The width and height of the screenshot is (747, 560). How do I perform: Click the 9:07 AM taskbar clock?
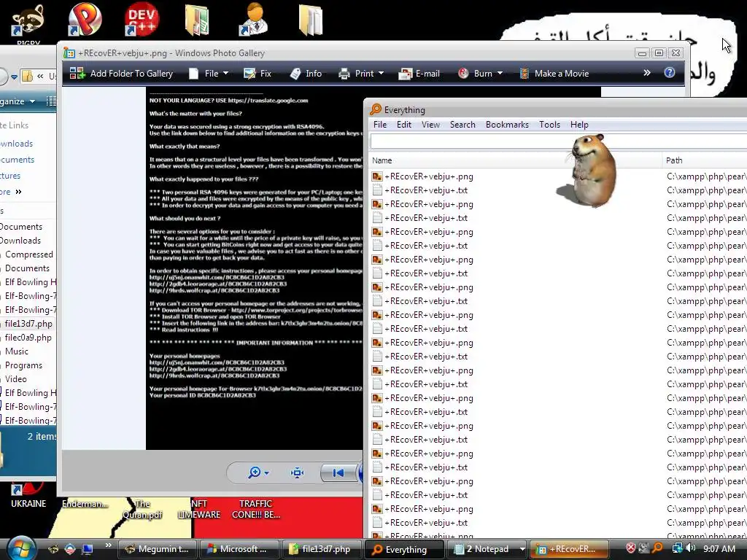click(x=719, y=549)
